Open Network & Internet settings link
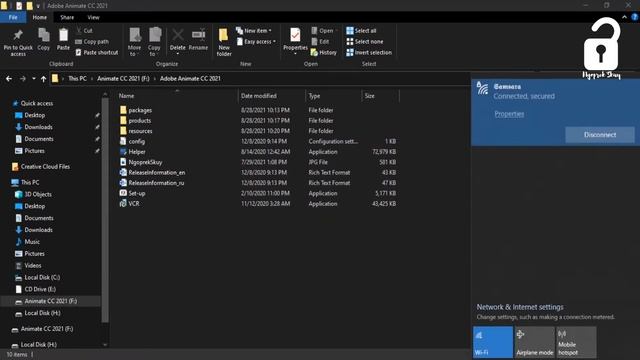Image resolution: width=640 pixels, height=360 pixels. pyautogui.click(x=520, y=307)
